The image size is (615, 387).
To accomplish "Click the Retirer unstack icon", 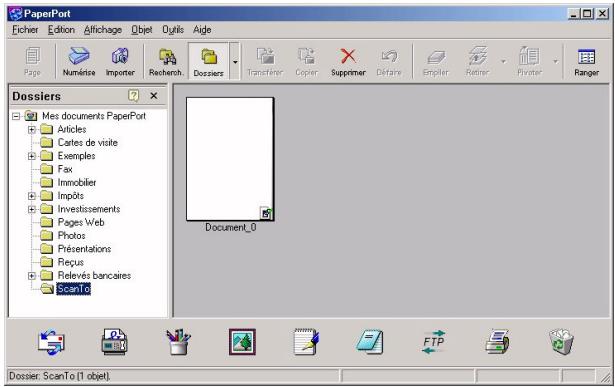I will click(477, 61).
